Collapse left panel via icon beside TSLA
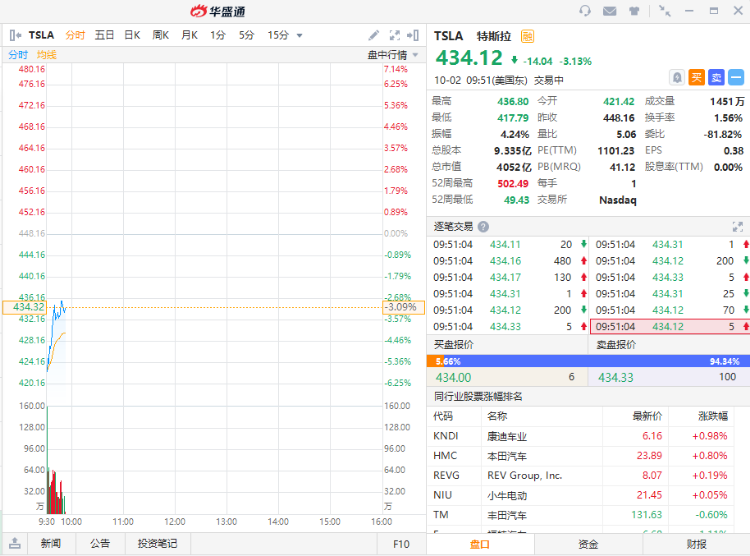750x556 pixels. coord(15,35)
